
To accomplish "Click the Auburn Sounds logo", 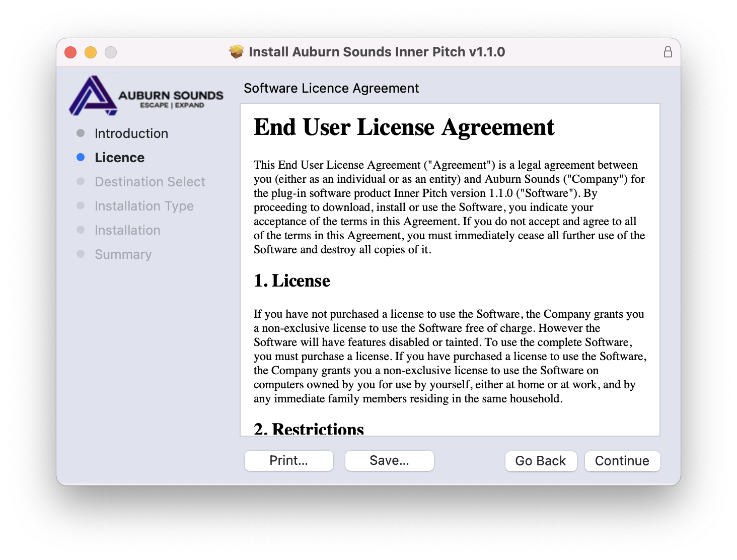I will [x=146, y=95].
